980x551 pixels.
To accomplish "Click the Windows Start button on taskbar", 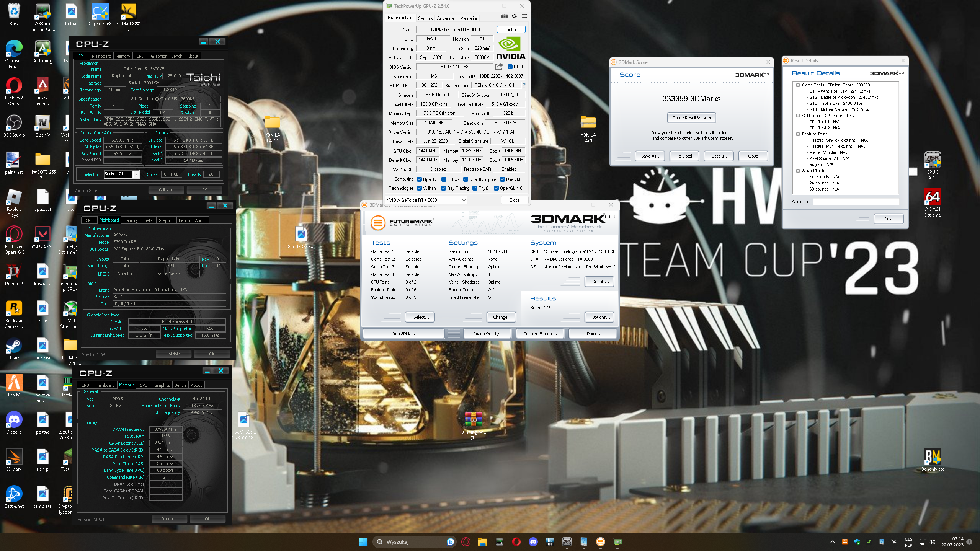I will pyautogui.click(x=363, y=542).
